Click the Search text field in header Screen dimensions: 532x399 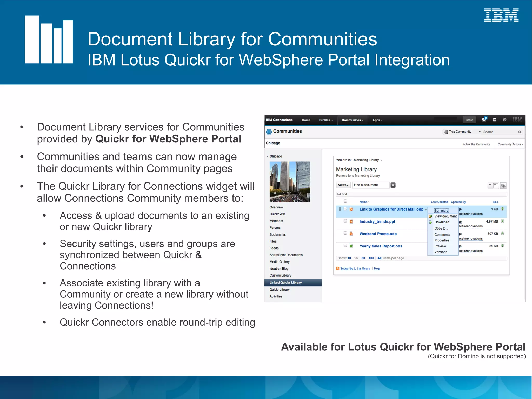(500, 132)
